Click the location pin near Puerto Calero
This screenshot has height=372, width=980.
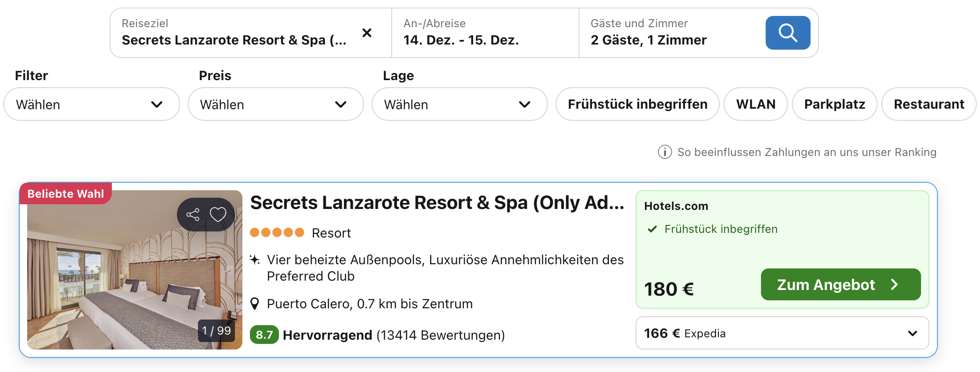pos(255,304)
